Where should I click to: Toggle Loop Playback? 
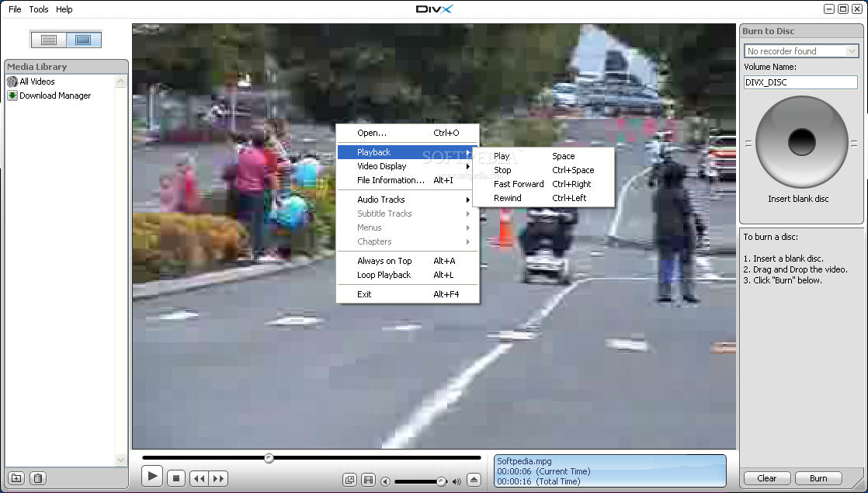click(408, 275)
